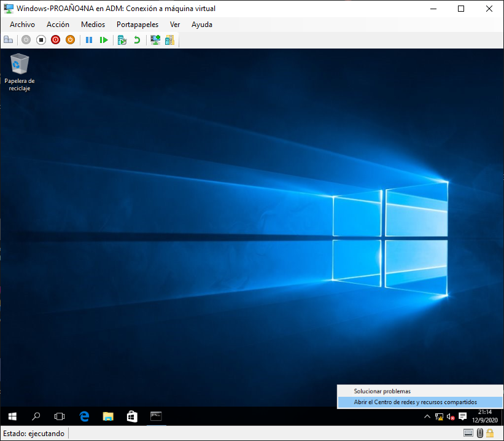This screenshot has height=441, width=504.
Task: Open the Action Center notification icon
Action: (x=463, y=416)
